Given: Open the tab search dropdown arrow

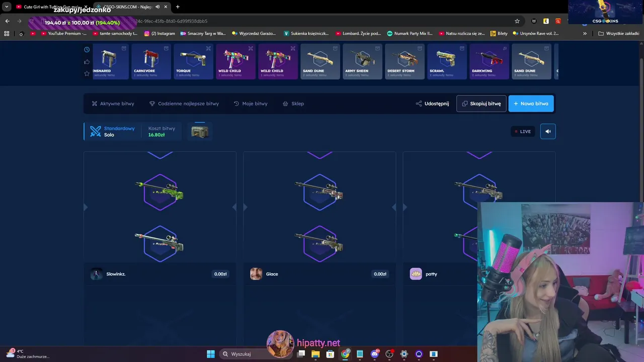Looking at the screenshot, I should [x=7, y=7].
